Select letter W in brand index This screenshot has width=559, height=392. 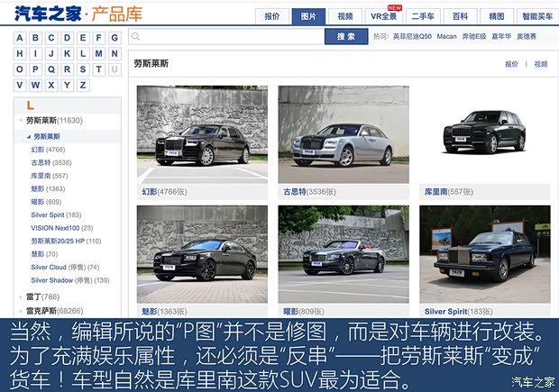35,86
